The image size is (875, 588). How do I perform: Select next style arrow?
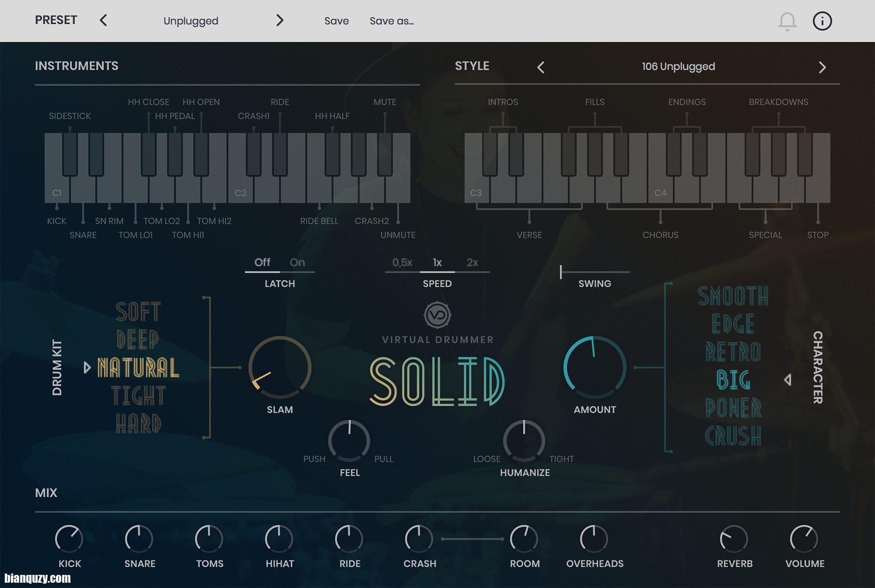tap(822, 67)
